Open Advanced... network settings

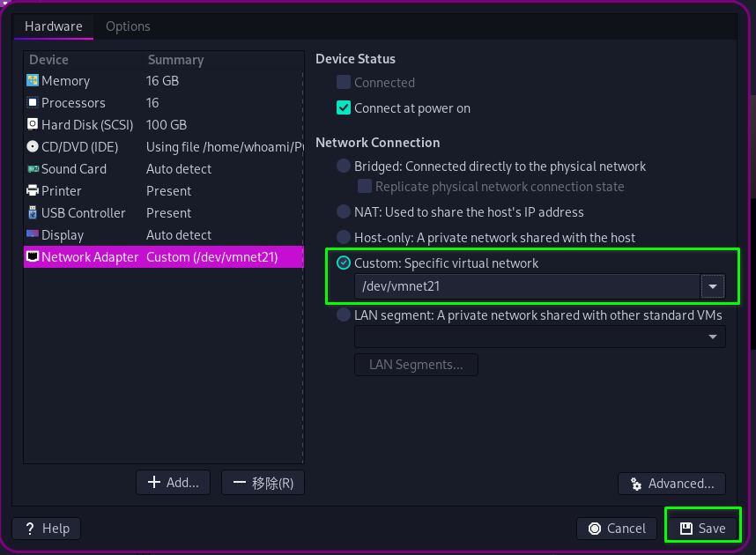click(671, 484)
